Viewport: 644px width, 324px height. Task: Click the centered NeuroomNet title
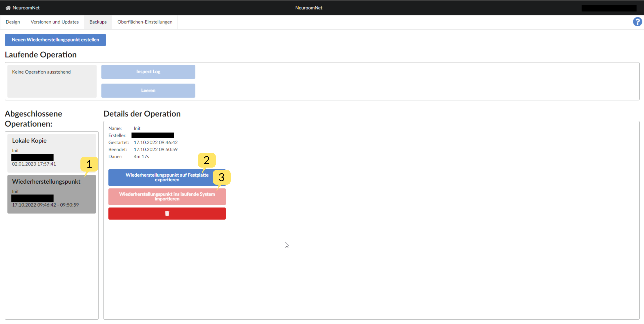tap(309, 8)
